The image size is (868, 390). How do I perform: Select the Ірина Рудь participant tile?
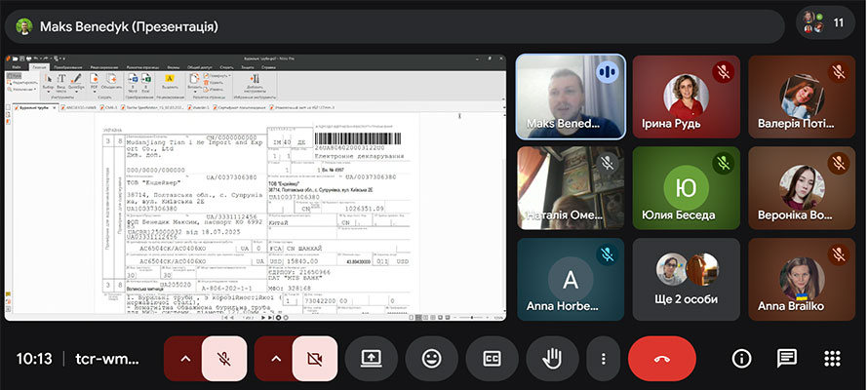click(x=686, y=97)
